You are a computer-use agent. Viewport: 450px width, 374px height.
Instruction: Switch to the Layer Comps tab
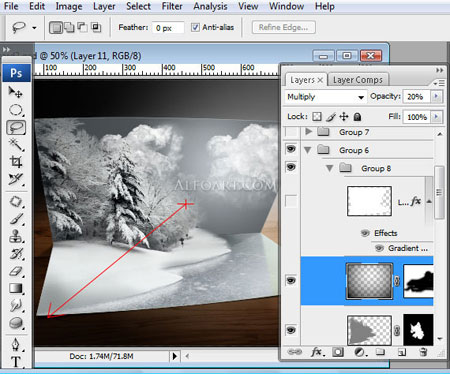pos(358,80)
